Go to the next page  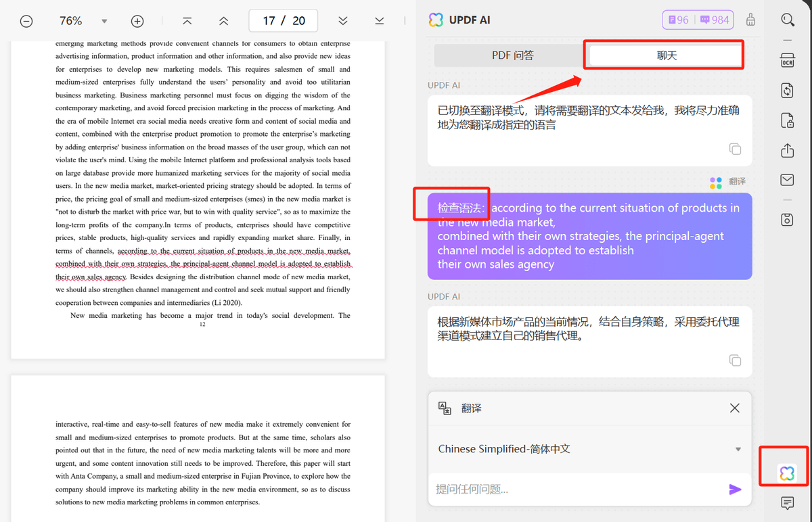[343, 21]
